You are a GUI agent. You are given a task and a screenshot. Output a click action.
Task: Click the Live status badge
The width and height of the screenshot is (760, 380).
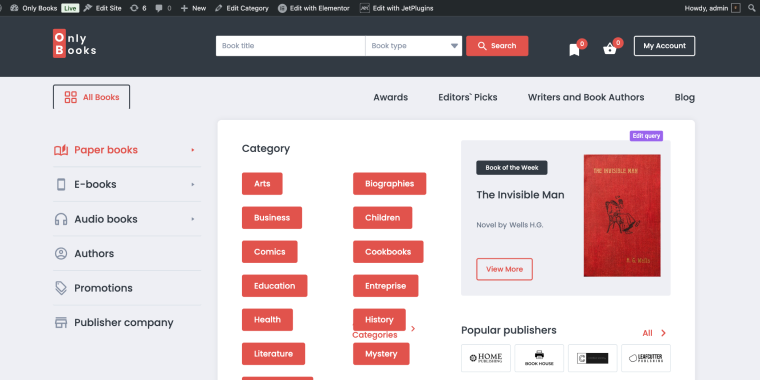pos(70,8)
